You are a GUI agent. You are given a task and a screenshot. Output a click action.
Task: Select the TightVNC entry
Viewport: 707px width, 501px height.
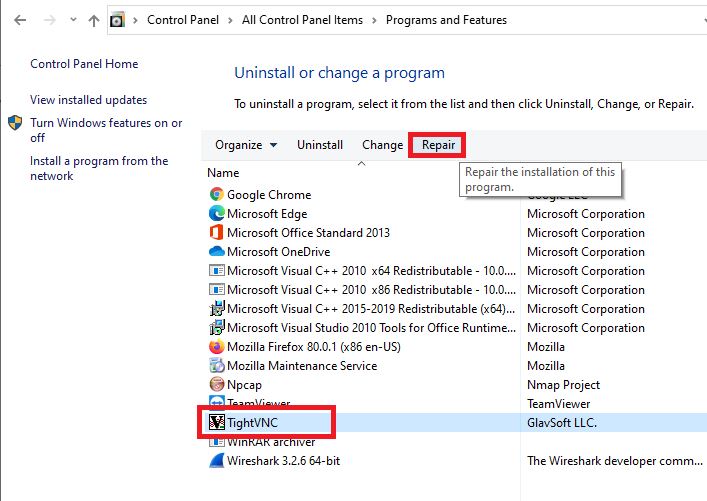pos(252,423)
